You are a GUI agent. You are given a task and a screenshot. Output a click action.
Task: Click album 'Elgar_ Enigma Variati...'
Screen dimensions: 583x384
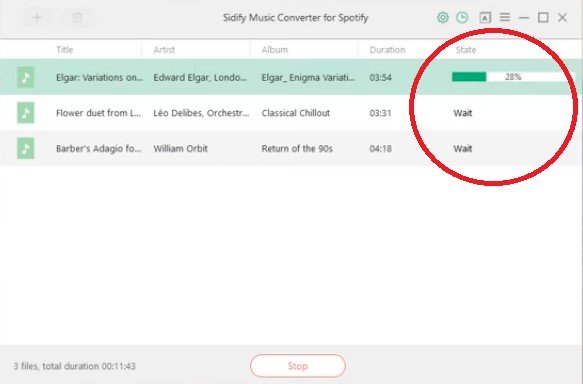[308, 78]
